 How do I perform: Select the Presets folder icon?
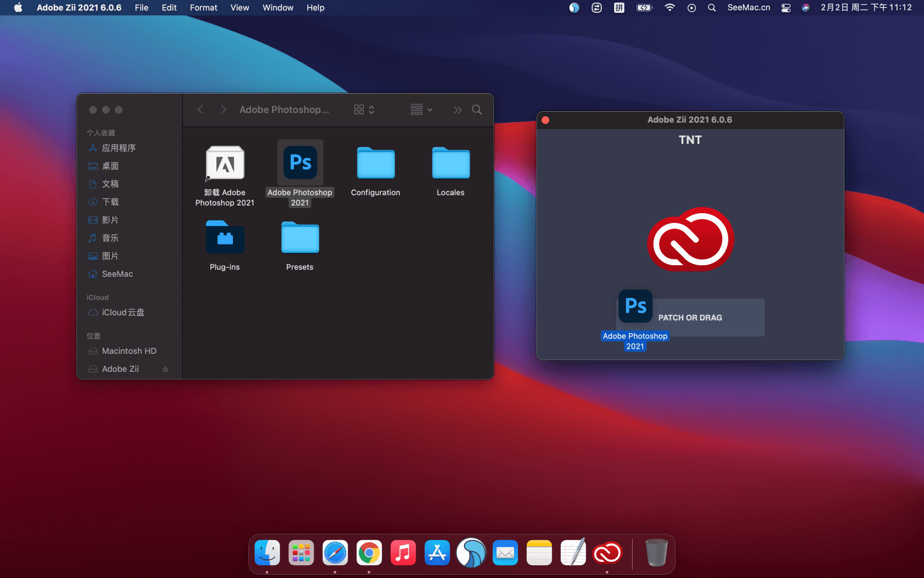click(300, 238)
